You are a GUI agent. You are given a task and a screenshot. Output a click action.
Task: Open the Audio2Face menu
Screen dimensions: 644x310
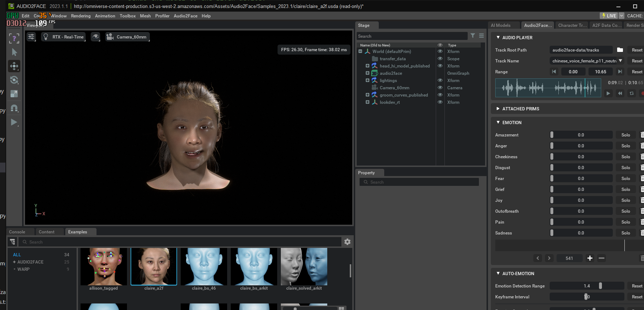click(x=185, y=16)
